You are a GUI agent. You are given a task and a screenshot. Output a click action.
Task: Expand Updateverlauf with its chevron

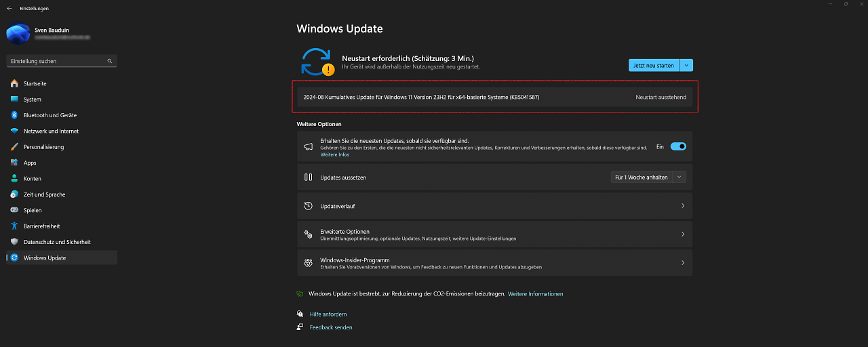(x=683, y=205)
